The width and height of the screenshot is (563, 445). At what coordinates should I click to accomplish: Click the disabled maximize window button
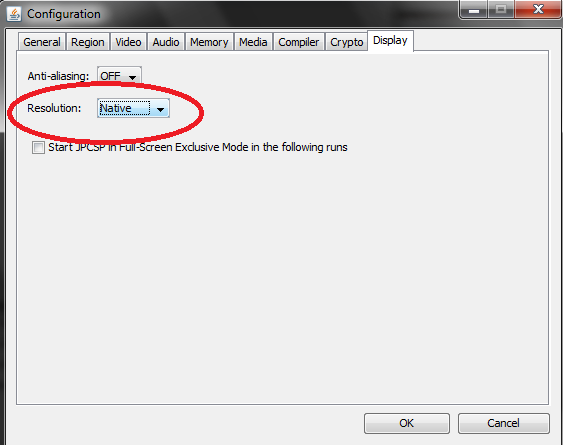coord(501,9)
